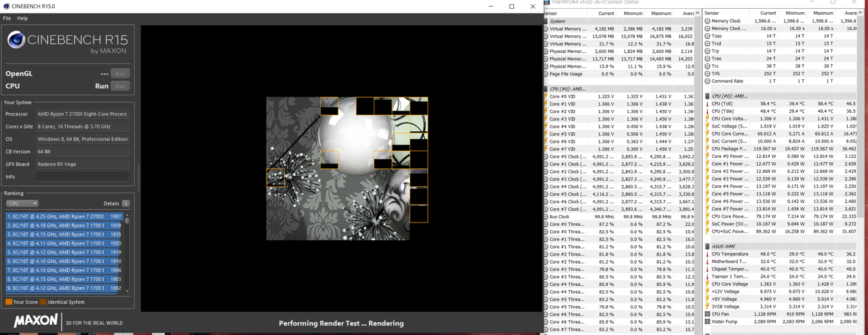Select the Page File Usage sensor row
Screen dimensions: 868x335
[618, 74]
